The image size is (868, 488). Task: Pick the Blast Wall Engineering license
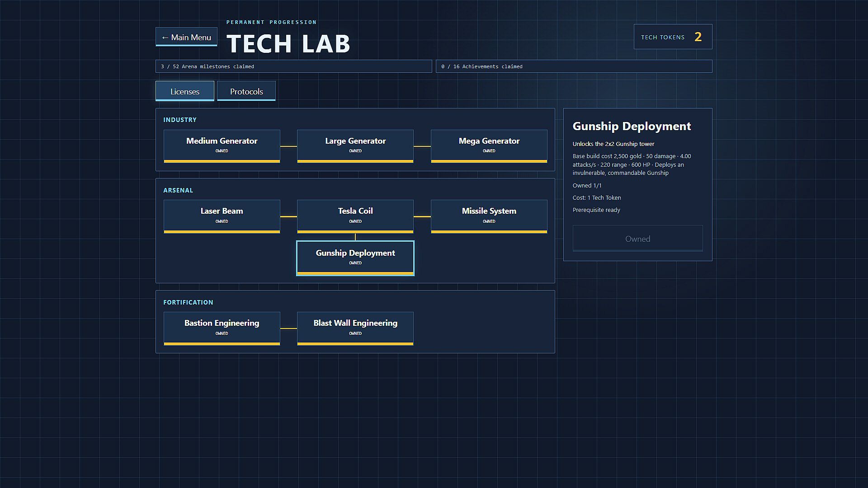(x=355, y=328)
